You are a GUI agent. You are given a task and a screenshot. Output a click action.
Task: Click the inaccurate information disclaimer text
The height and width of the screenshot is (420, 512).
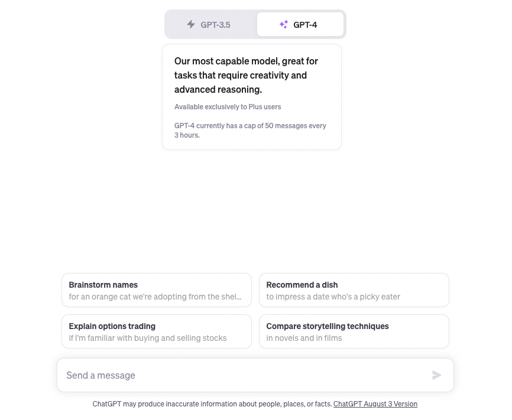(x=212, y=404)
